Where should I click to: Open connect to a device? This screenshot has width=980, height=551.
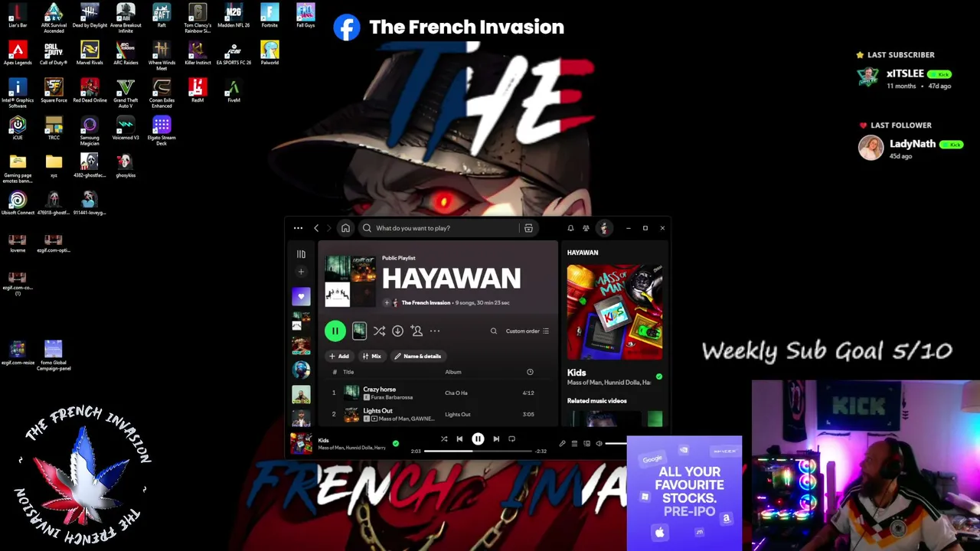click(x=586, y=444)
